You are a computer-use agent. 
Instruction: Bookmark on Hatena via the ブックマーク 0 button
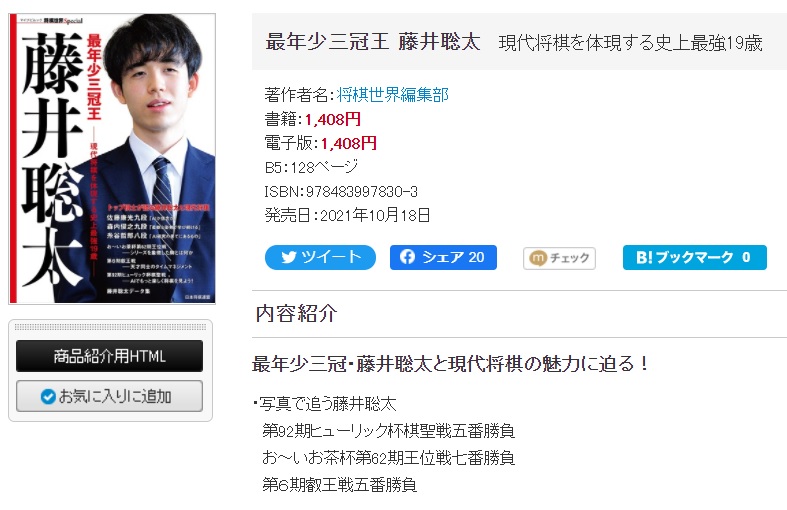click(x=695, y=258)
